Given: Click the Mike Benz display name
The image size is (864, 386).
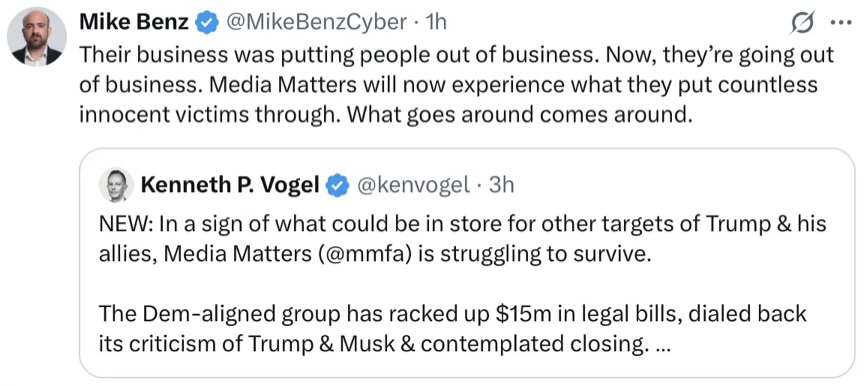Looking at the screenshot, I should pos(134,23).
